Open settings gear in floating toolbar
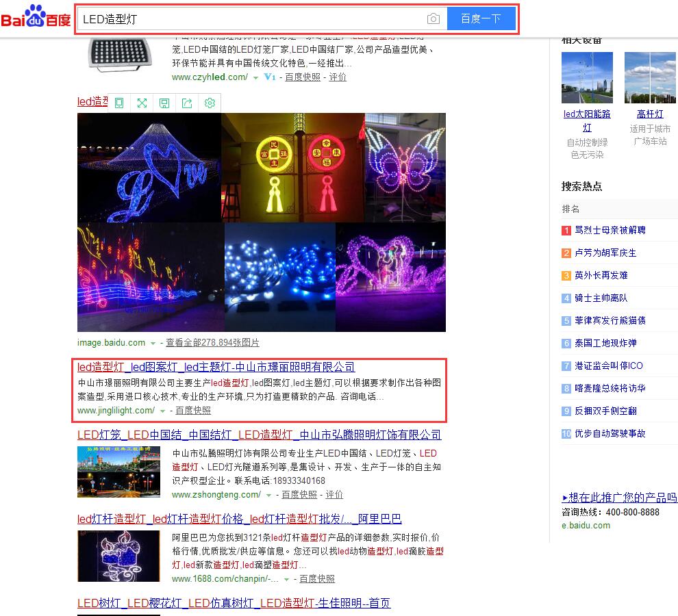This screenshot has height=616, width=678. [210, 103]
